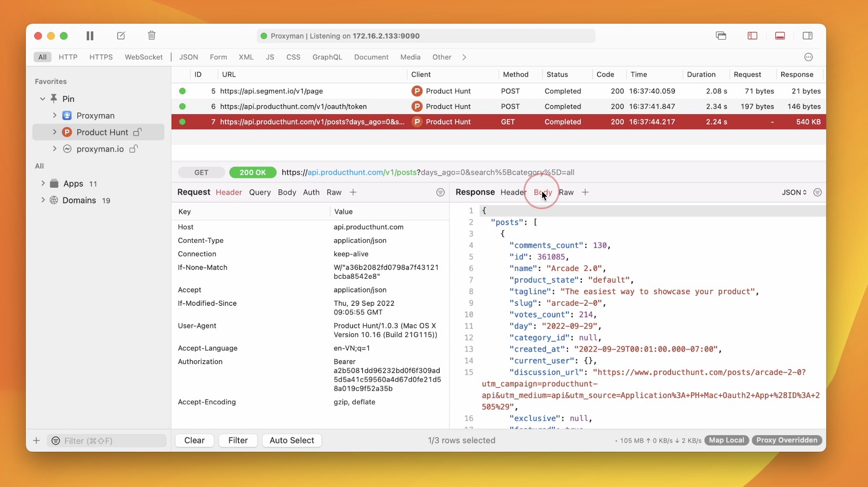Toggle the right panel layout icon
868x487 pixels.
point(807,36)
